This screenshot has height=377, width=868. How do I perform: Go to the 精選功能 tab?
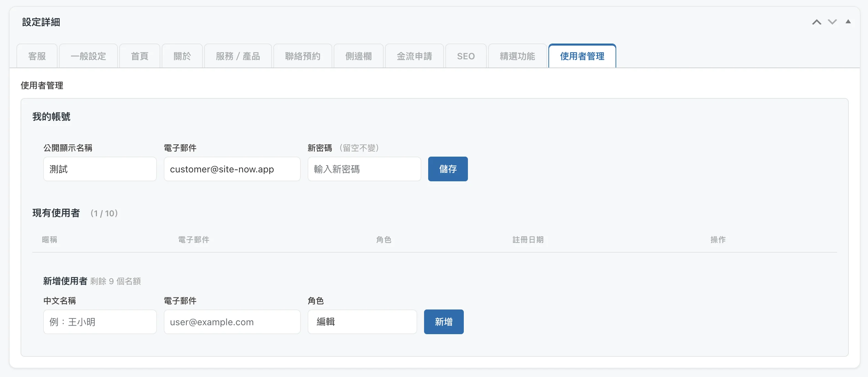coord(517,56)
